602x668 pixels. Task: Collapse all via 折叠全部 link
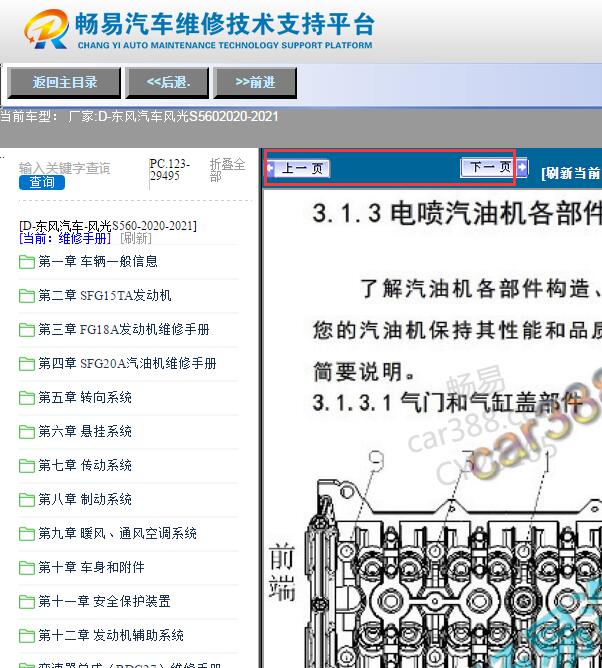pos(227,170)
